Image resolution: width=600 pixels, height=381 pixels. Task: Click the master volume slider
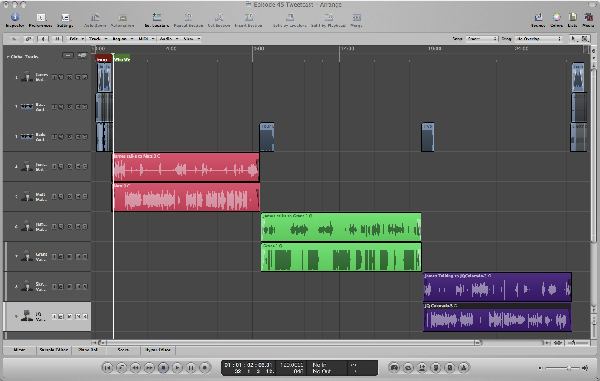tap(562, 368)
